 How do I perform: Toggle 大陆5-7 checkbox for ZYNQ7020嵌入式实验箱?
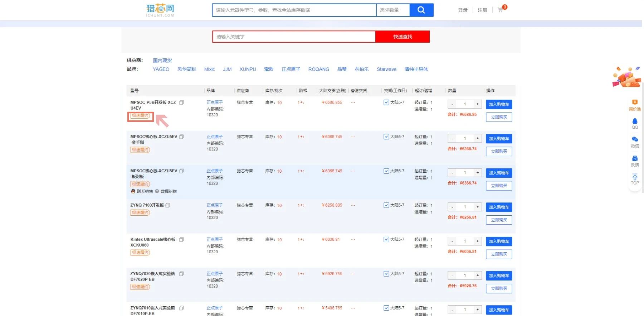(x=386, y=274)
